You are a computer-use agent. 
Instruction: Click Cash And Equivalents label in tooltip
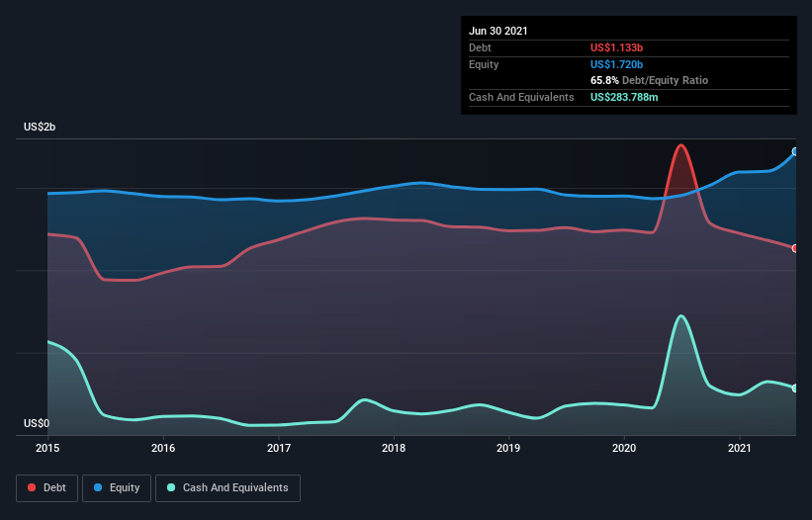click(x=521, y=97)
